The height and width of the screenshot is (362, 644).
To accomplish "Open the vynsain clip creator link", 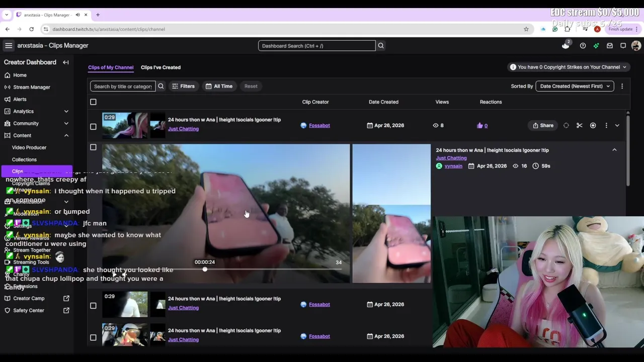I will [x=453, y=166].
